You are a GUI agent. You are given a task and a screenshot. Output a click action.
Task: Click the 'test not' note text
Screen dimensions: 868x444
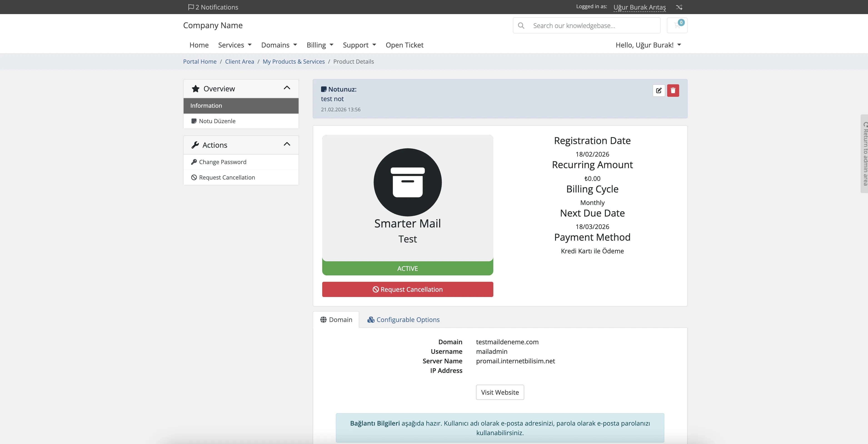pyautogui.click(x=332, y=99)
